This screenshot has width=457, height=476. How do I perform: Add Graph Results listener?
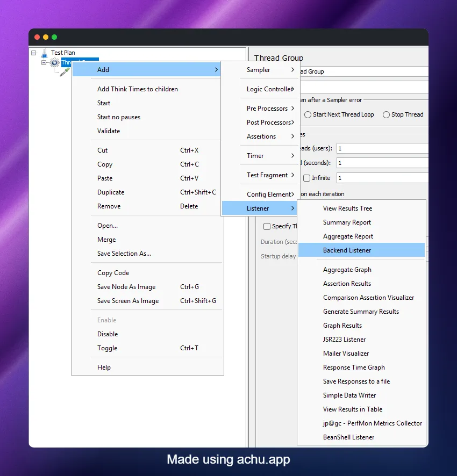tap(362, 326)
